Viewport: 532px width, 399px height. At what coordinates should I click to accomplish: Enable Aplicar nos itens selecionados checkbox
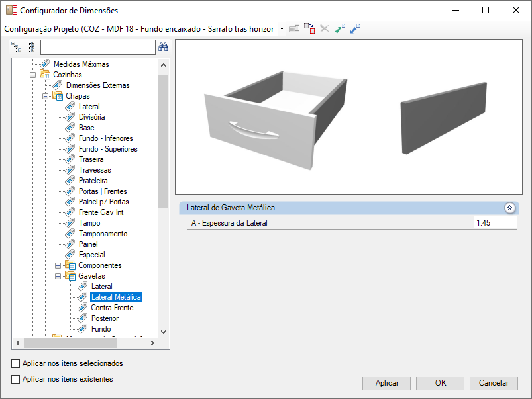pos(16,363)
